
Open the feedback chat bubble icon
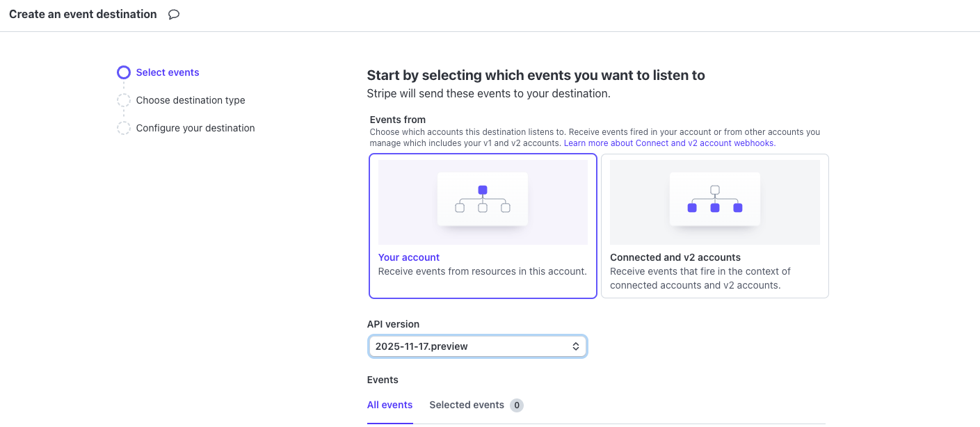(x=172, y=13)
